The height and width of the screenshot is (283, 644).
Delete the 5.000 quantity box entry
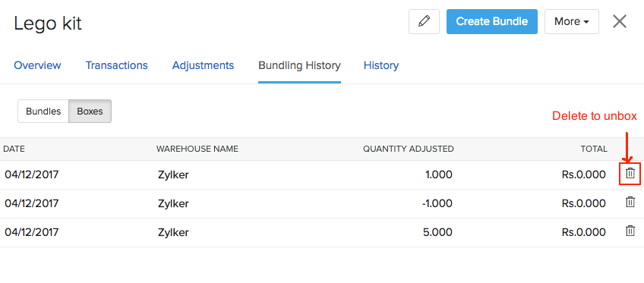[x=630, y=231]
